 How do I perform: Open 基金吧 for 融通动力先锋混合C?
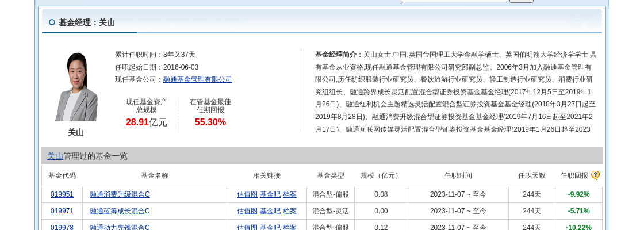[x=270, y=227]
